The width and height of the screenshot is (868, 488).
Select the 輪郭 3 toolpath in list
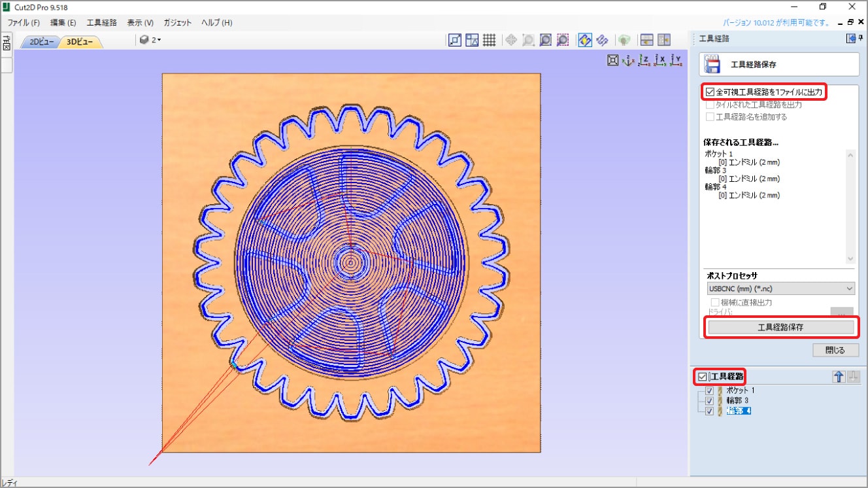(737, 400)
